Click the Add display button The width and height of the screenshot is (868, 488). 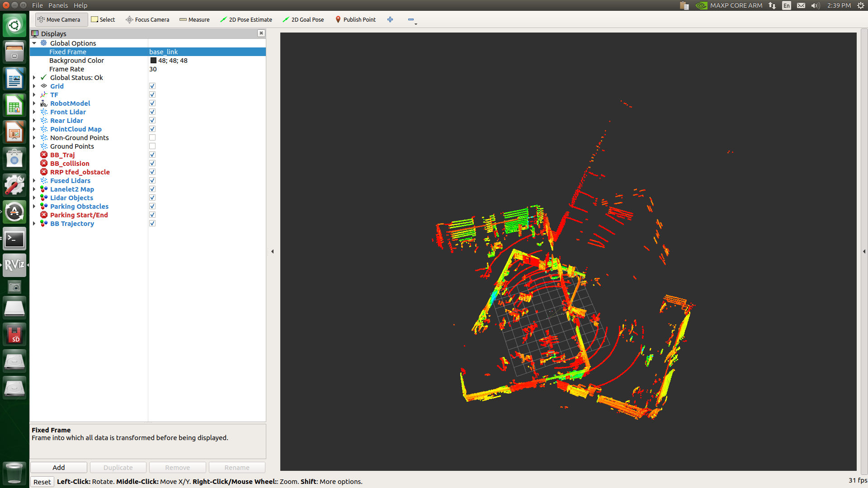(59, 467)
